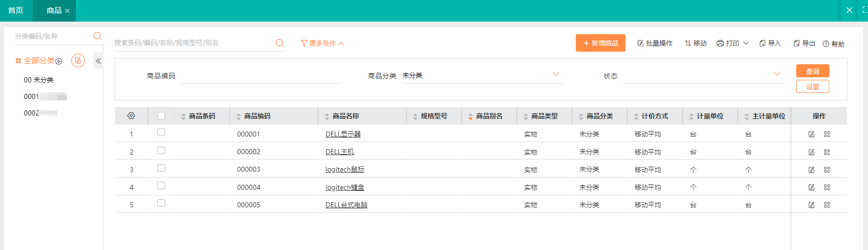Toggle the select-all header checkbox

click(x=161, y=116)
